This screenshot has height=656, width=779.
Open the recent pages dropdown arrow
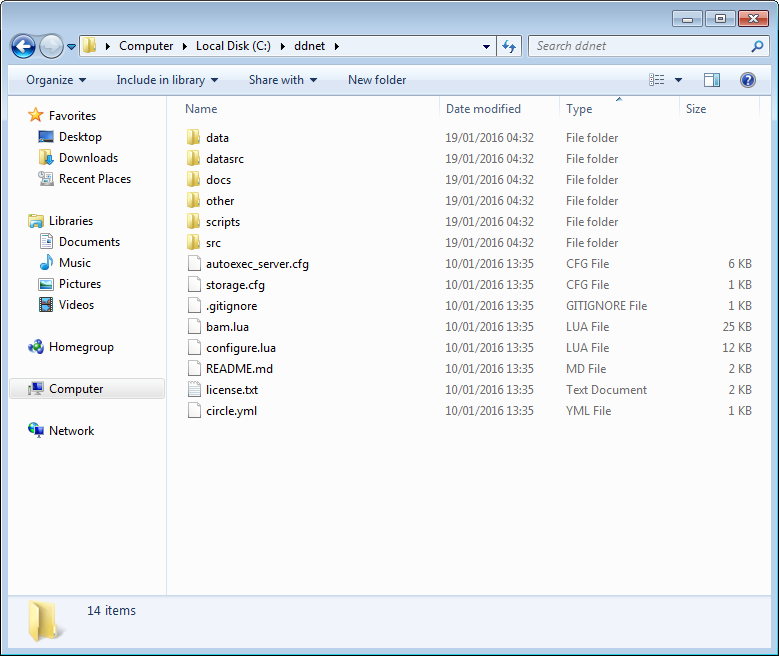click(x=72, y=47)
